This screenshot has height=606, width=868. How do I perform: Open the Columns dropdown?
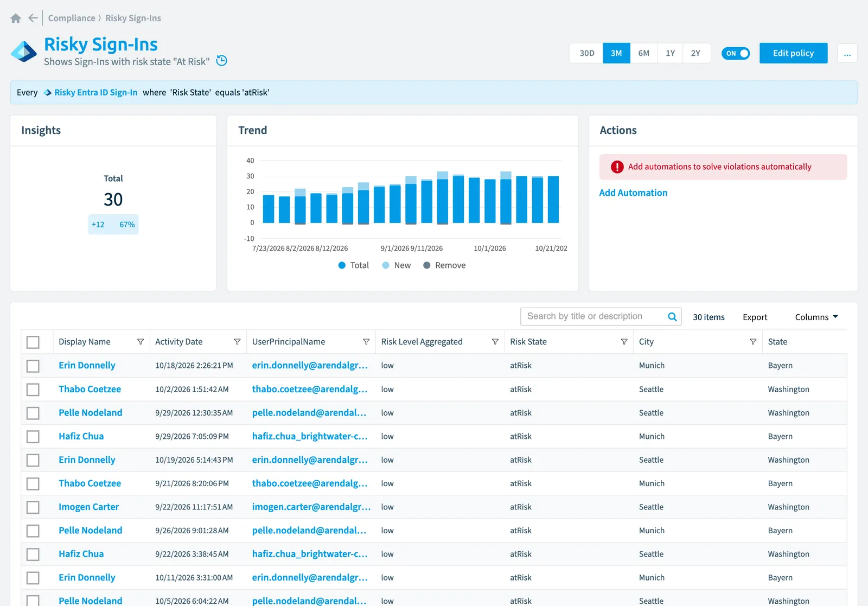click(816, 317)
